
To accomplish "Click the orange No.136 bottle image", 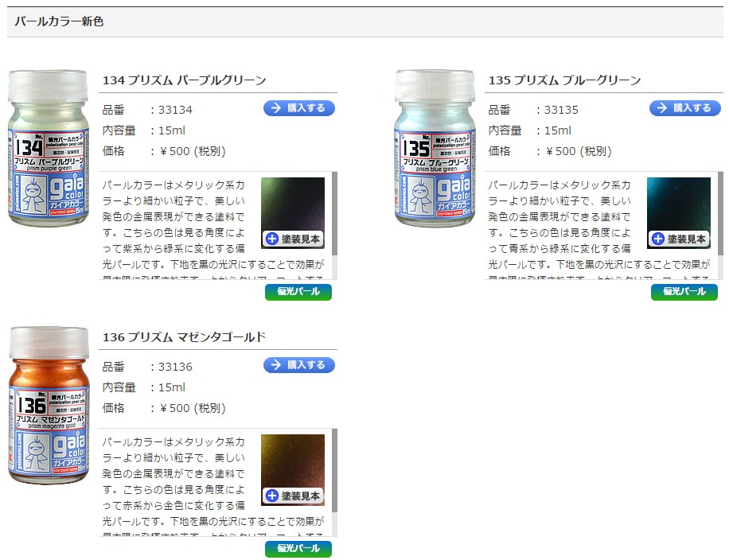I will (x=49, y=406).
